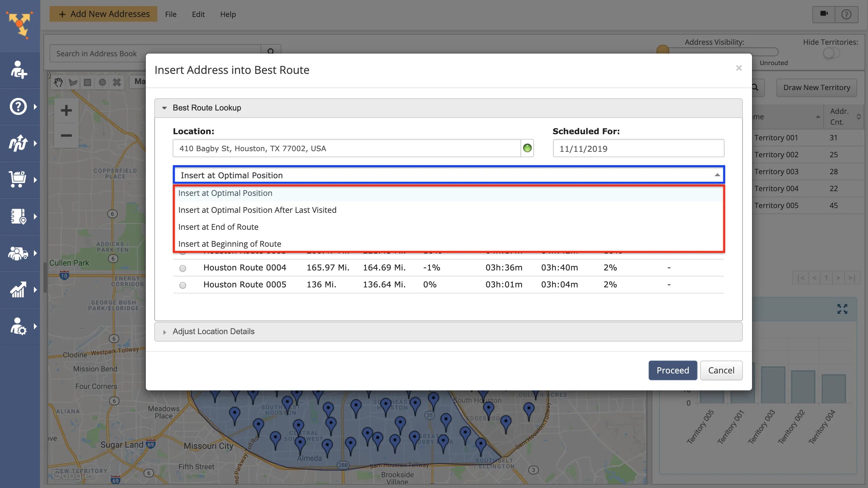Click the fleet vehicles team sidebar icon

click(x=19, y=253)
